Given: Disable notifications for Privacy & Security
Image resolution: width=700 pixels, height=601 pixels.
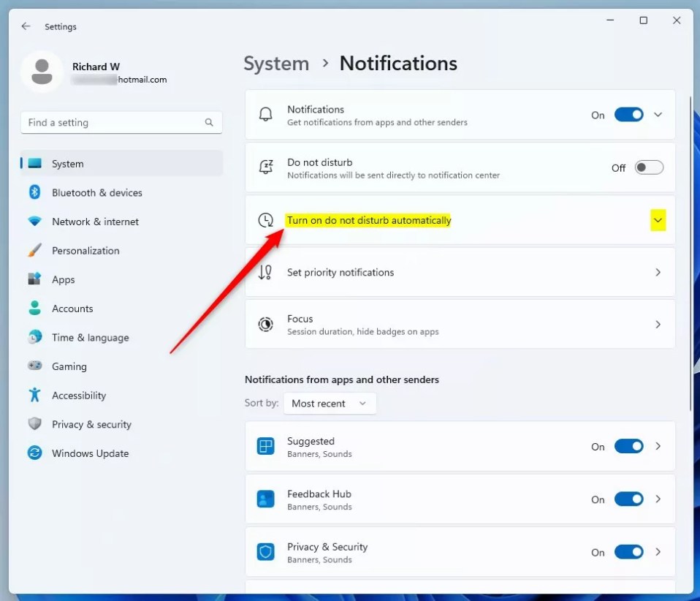Looking at the screenshot, I should (628, 552).
